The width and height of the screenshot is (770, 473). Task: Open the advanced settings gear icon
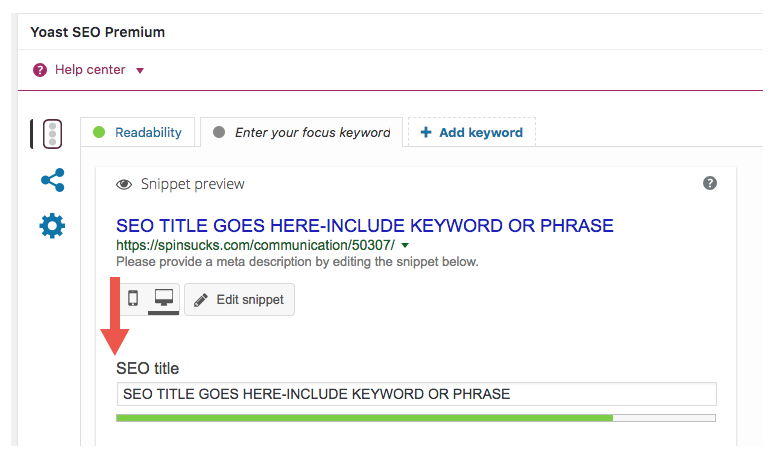click(52, 226)
